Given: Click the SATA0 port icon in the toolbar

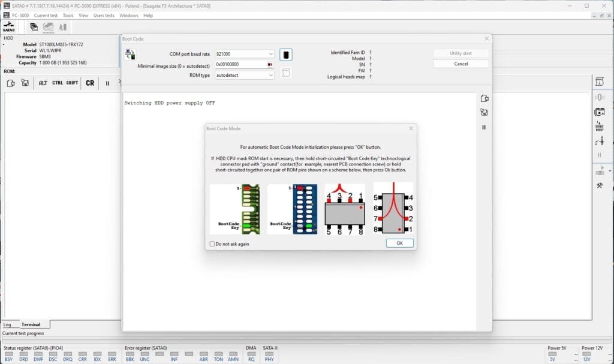Looking at the screenshot, I should pyautogui.click(x=8, y=26).
